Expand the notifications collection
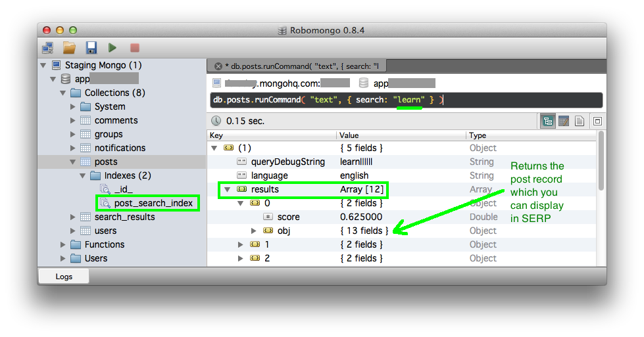This screenshot has width=644, height=337. (73, 148)
